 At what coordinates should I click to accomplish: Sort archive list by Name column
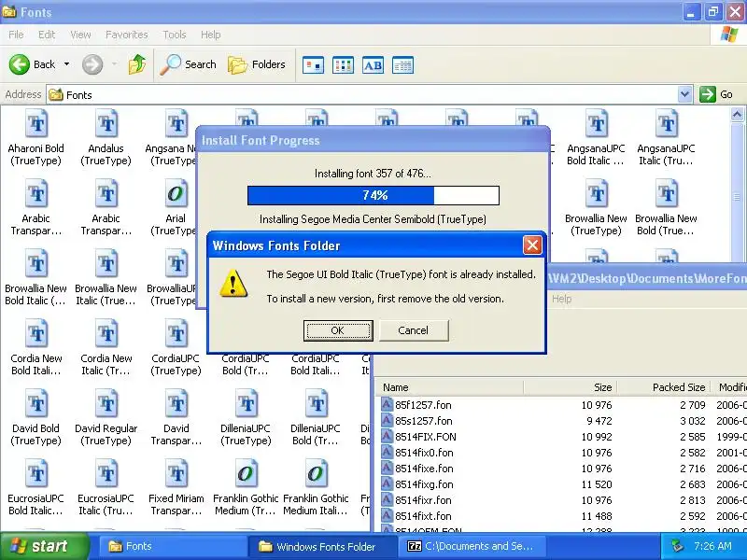tap(449, 387)
